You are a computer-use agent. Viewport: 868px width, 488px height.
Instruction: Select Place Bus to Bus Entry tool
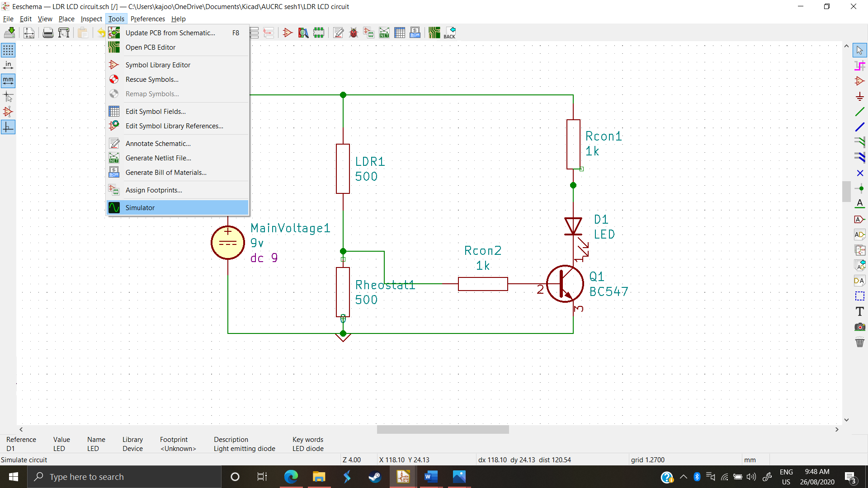click(860, 158)
